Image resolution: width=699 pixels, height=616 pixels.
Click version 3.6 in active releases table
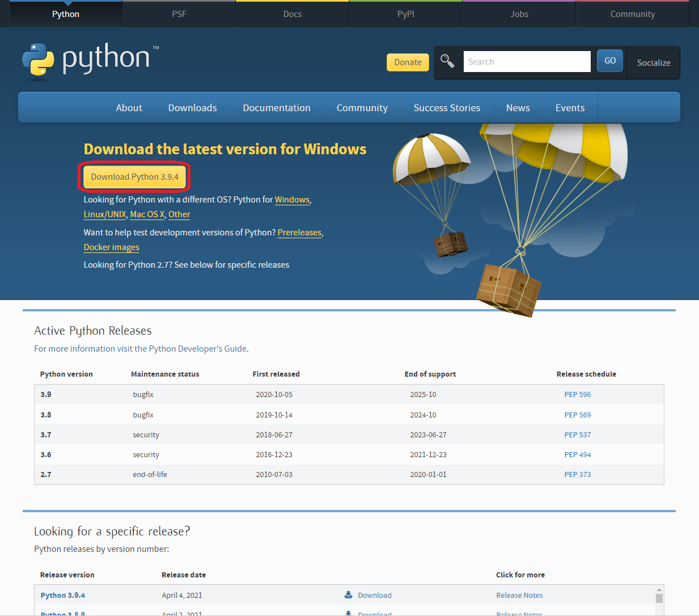[x=46, y=455]
